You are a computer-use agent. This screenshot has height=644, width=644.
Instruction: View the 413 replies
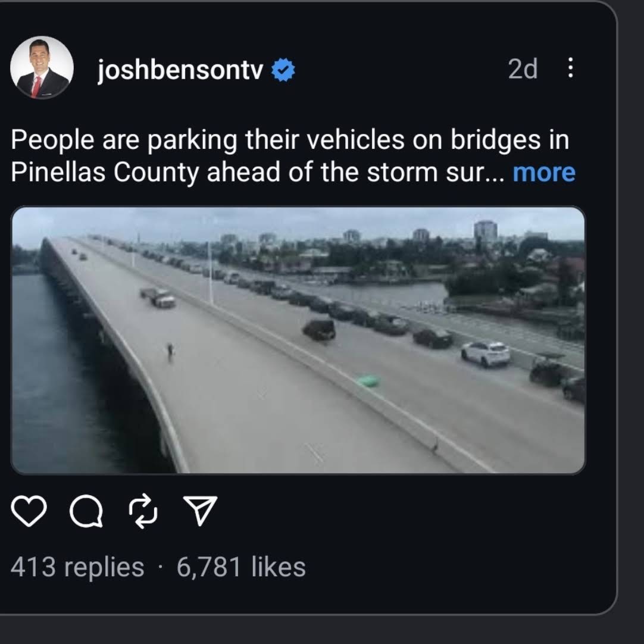click(77, 567)
